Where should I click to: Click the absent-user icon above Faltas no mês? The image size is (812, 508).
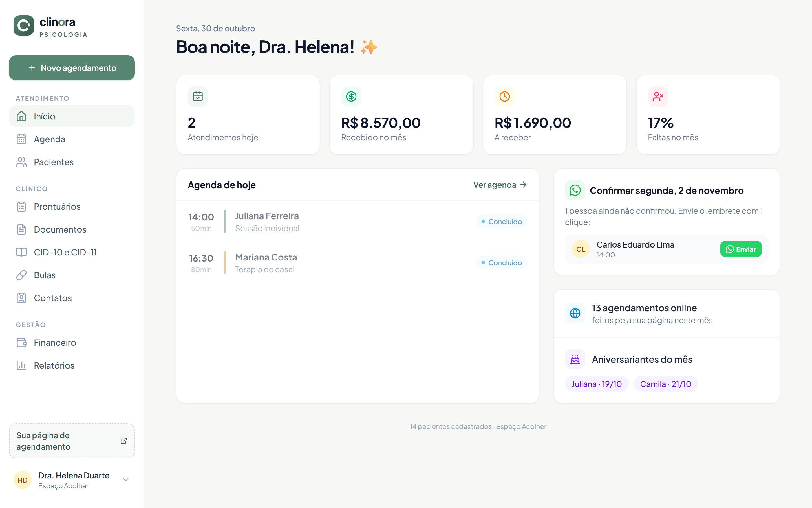(658, 97)
